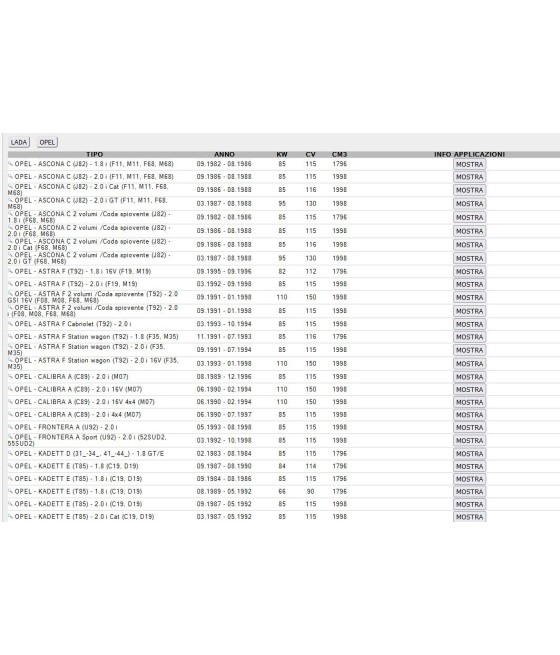Viewport: 560px width, 655px height.
Task: Click magnifier icon beside Astra F Cabriolet 2.0 i
Action: [10, 324]
